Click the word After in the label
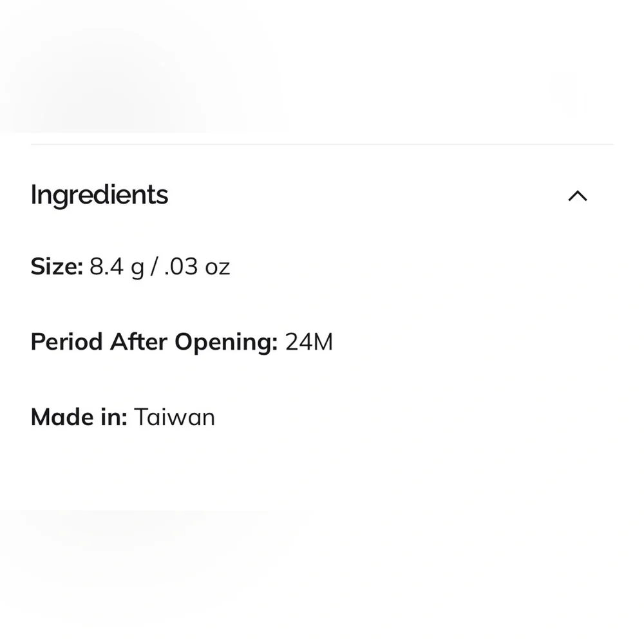Image resolution: width=644 pixels, height=644 pixels. [x=139, y=342]
